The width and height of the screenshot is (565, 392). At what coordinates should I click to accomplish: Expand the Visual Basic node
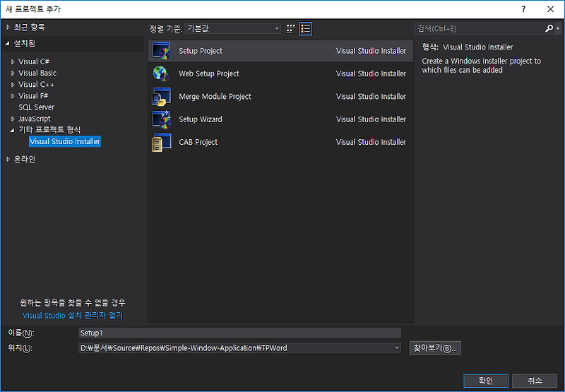(x=13, y=73)
